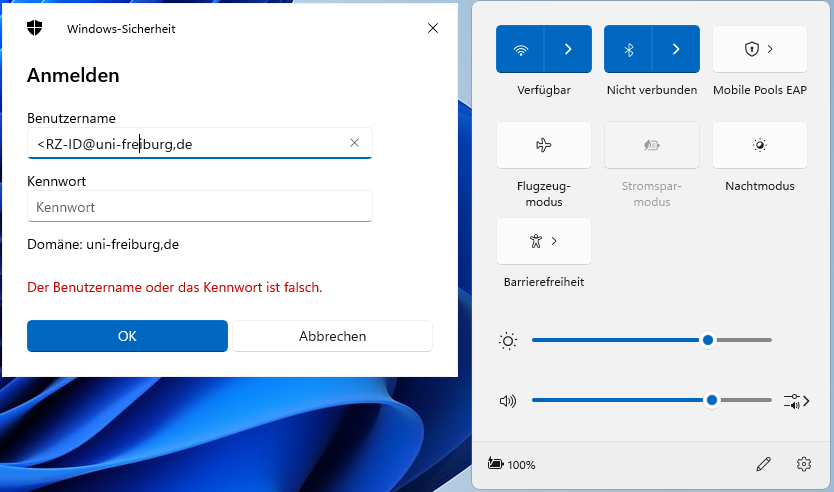Adjust the volume slider
Viewport: 834px width, 492px height.
pyautogui.click(x=652, y=400)
